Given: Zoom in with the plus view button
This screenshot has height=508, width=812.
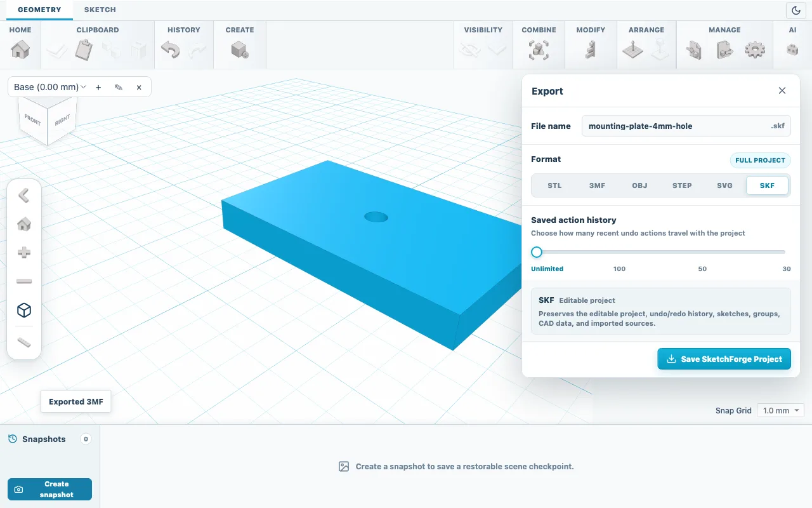Looking at the screenshot, I should click(x=24, y=252).
